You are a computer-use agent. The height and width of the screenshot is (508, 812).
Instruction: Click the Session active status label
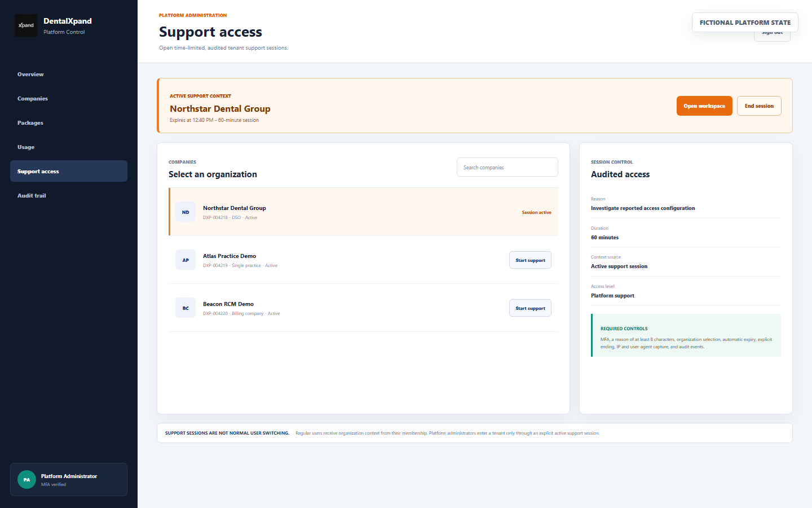(536, 212)
